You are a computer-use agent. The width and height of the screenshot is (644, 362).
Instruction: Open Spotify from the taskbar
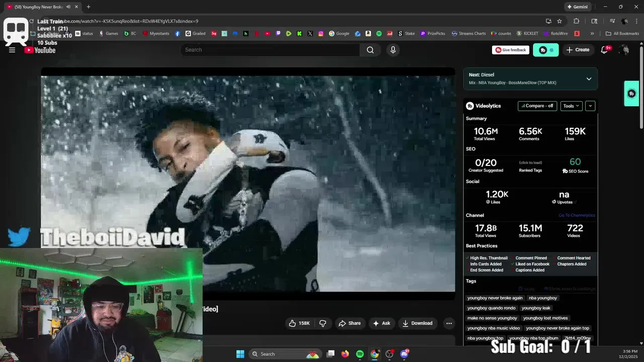360,354
